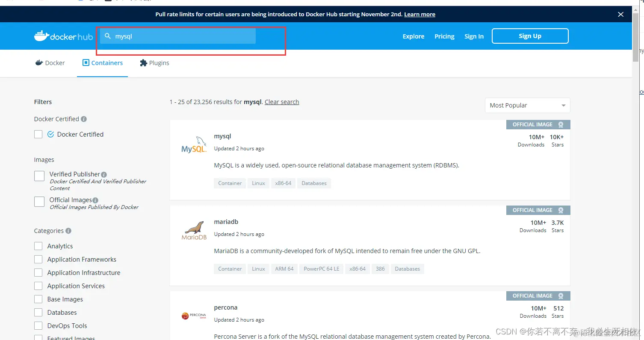644x340 pixels.
Task: Switch to the Docker tab
Action: coord(50,63)
